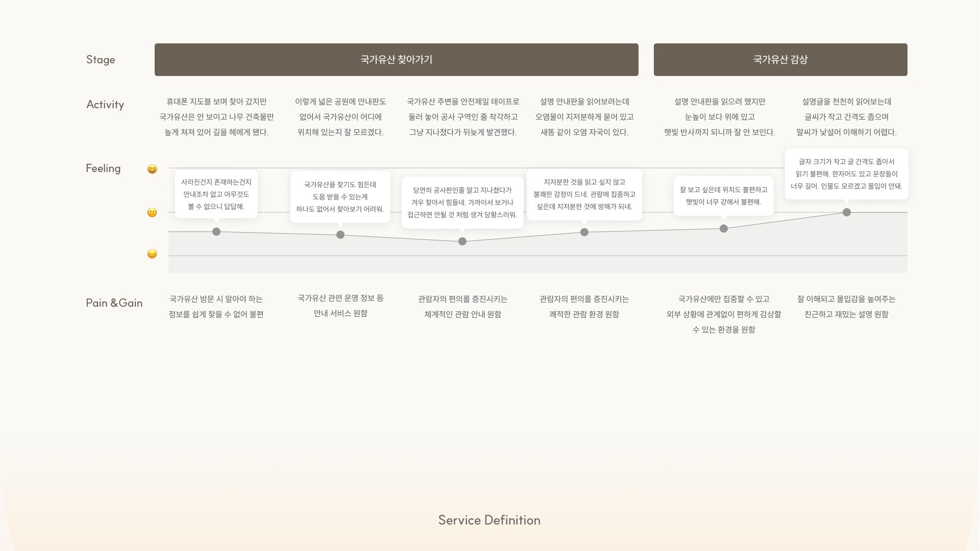The width and height of the screenshot is (980, 551).
Task: Click the grinning happy emoji icon
Action: click(x=152, y=169)
